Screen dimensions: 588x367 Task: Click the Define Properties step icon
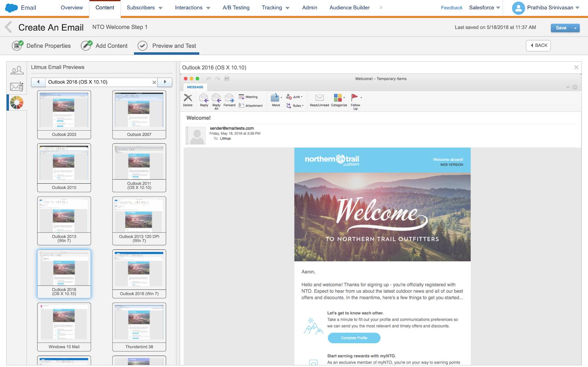[17, 46]
